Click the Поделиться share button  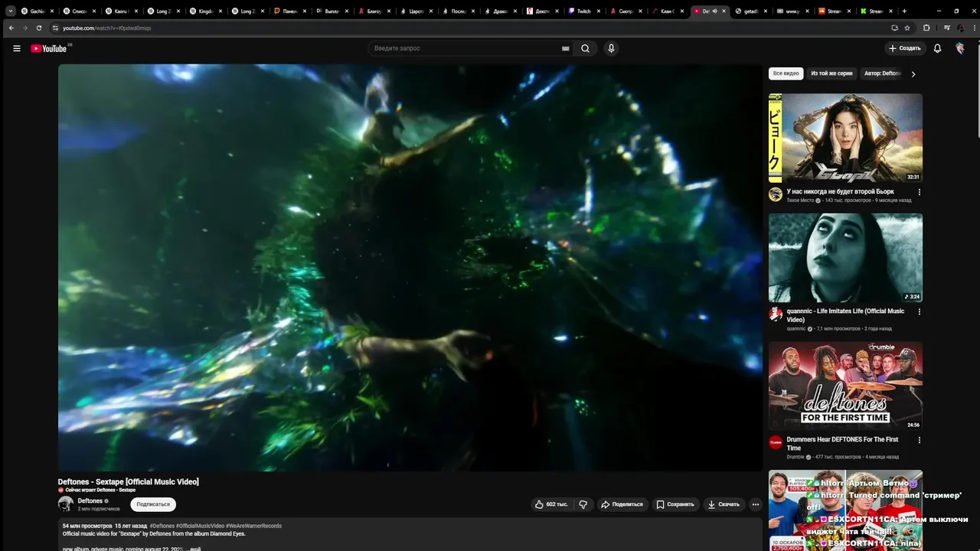622,504
